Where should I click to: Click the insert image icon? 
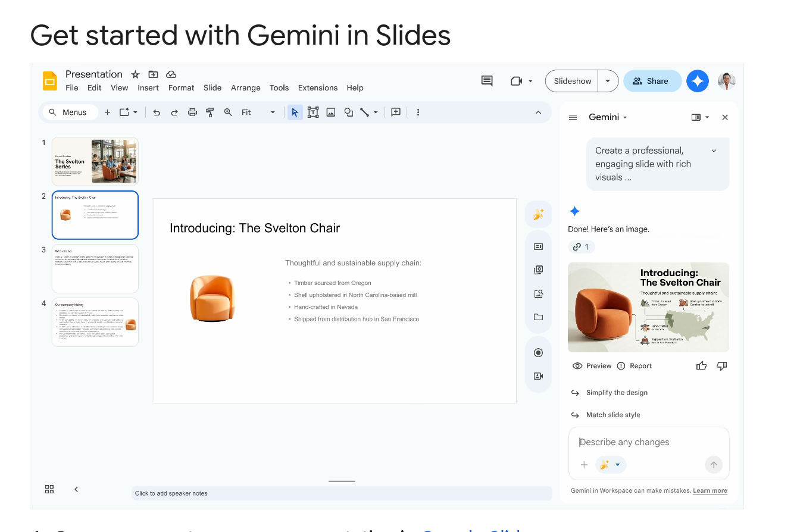click(x=331, y=112)
